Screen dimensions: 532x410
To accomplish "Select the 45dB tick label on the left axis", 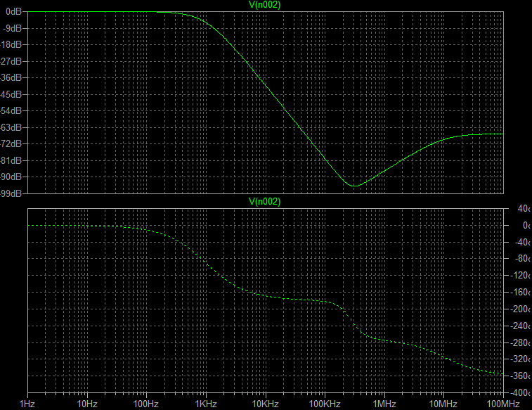I will point(11,94).
